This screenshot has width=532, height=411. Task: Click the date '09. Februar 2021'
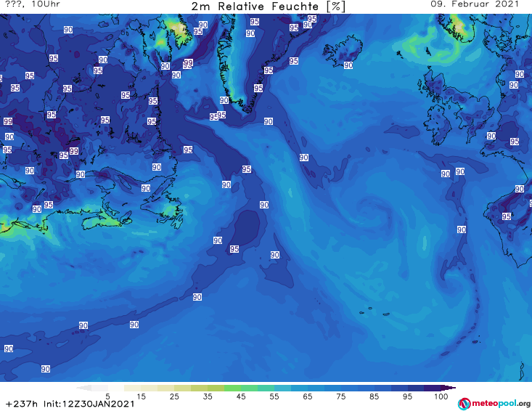[475, 4]
